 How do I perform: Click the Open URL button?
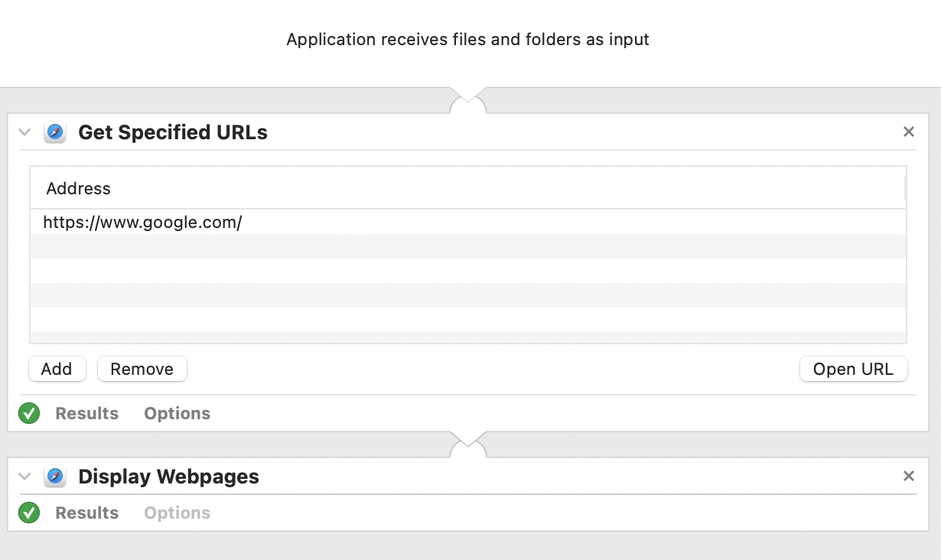coord(853,369)
